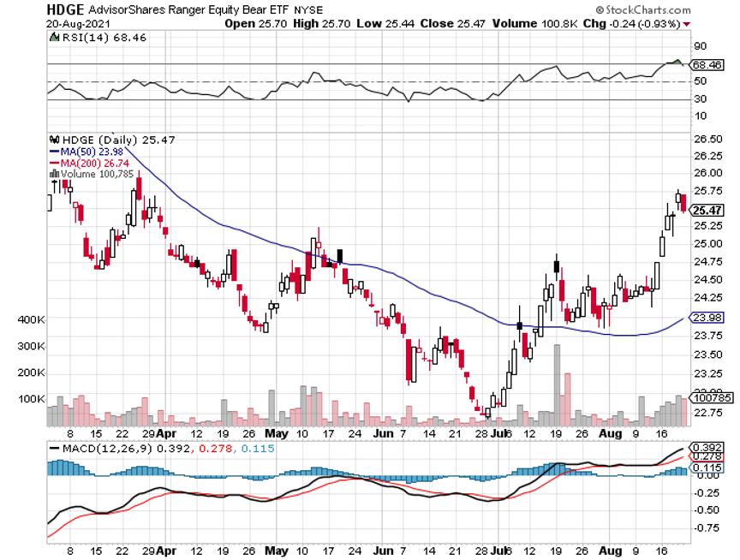This screenshot has height=560, width=740.
Task: Click the Close 25.47 quote value
Action: [452, 24]
